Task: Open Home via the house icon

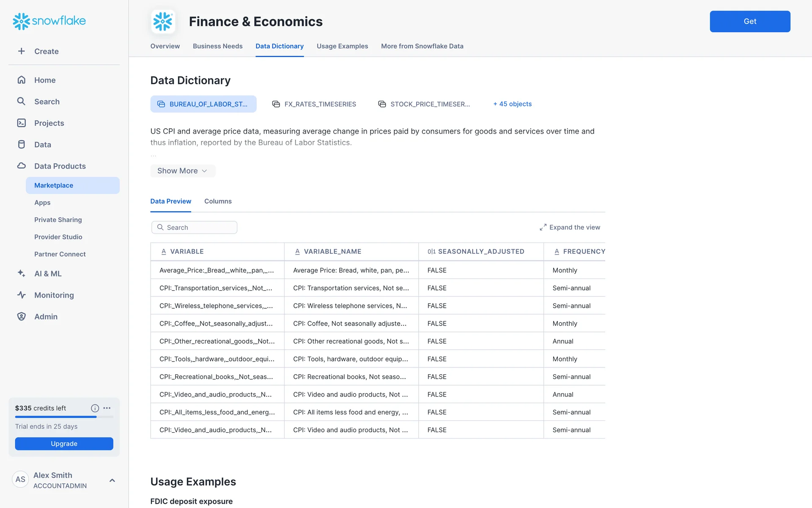Action: coord(22,80)
